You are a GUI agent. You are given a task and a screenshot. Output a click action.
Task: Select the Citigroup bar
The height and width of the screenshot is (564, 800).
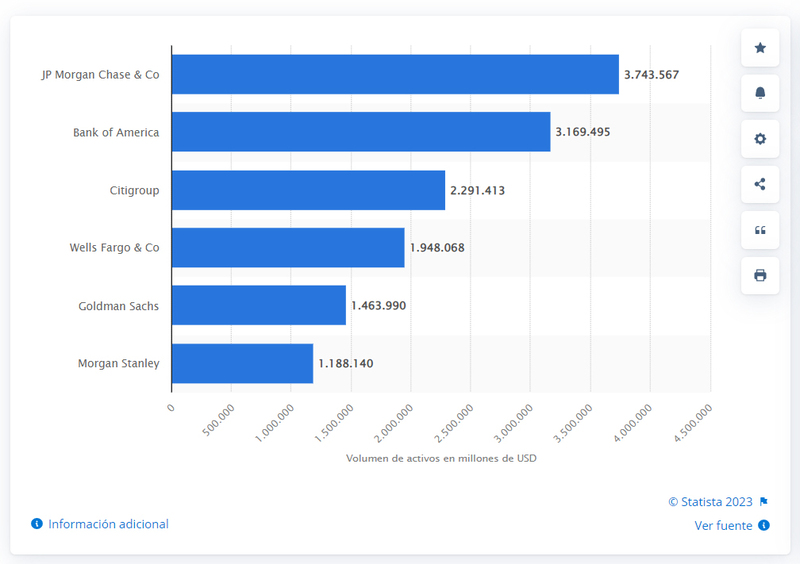pos(308,190)
